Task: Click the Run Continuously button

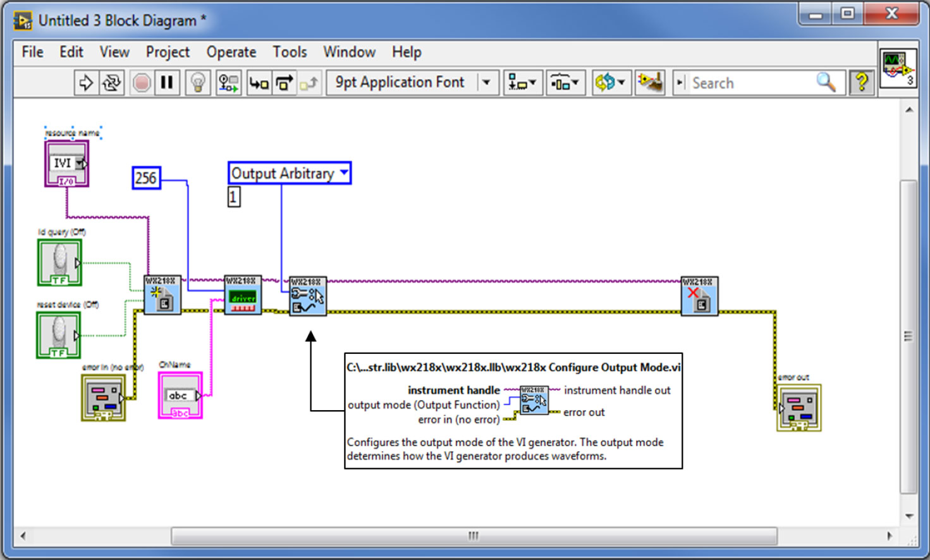Action: pos(112,83)
